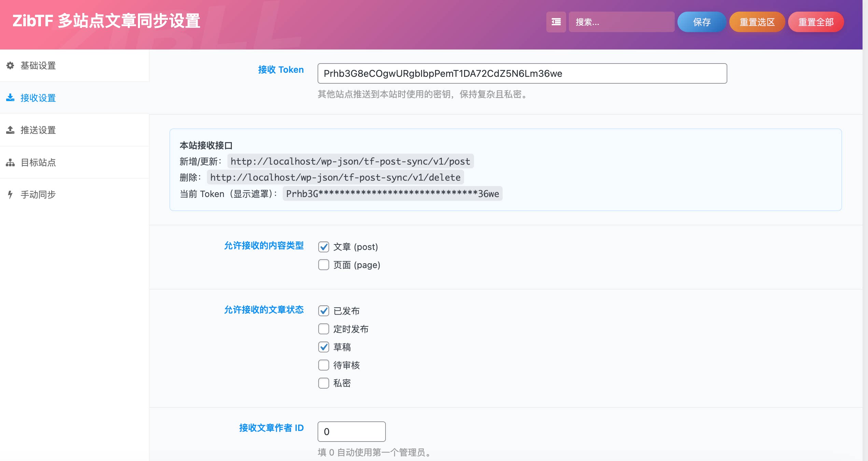
Task: Click the 接收文章作者 ID field
Action: [351, 431]
